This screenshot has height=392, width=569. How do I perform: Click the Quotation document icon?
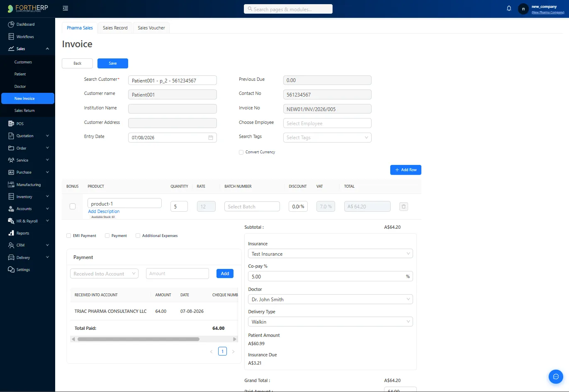click(11, 136)
